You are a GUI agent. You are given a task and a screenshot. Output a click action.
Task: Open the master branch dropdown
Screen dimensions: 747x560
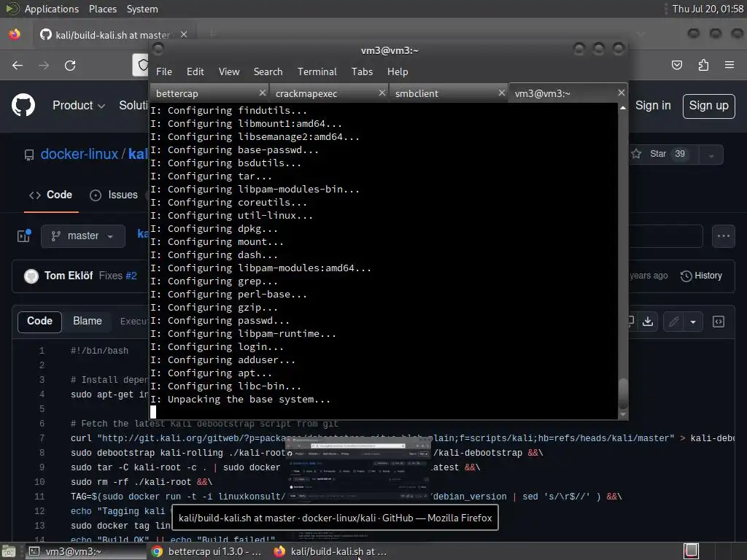tap(83, 236)
